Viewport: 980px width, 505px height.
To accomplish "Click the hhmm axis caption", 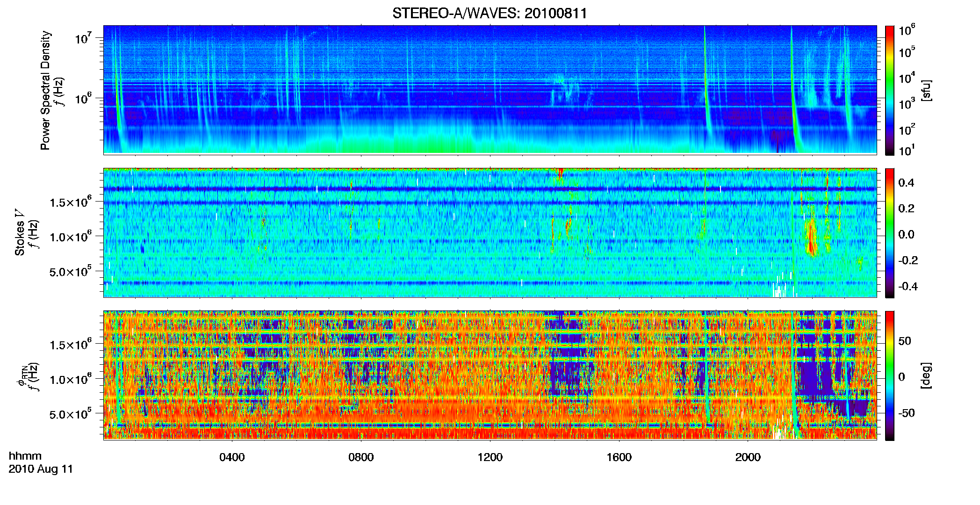I will coord(25,456).
